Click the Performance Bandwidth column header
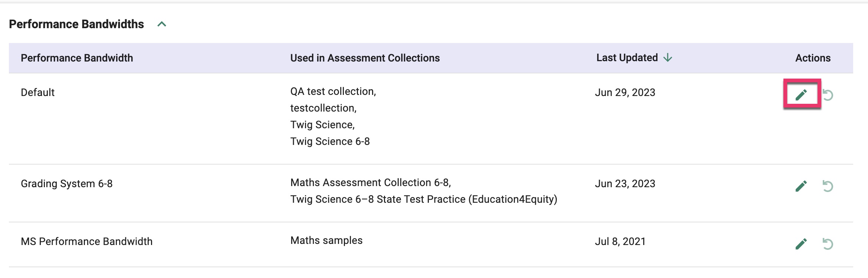The image size is (868, 278). (77, 58)
